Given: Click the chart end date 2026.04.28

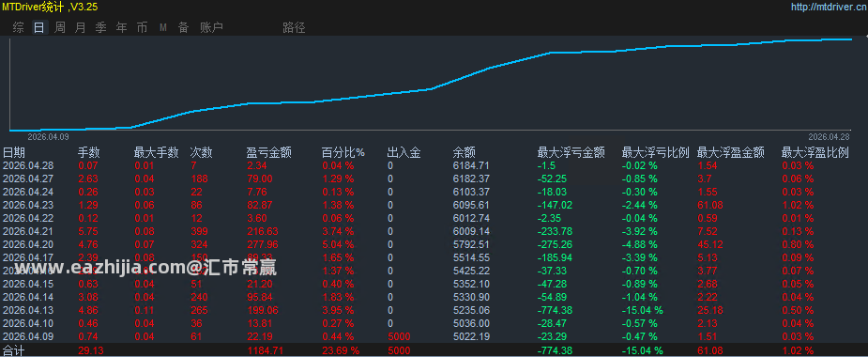Looking at the screenshot, I should click(x=829, y=136).
